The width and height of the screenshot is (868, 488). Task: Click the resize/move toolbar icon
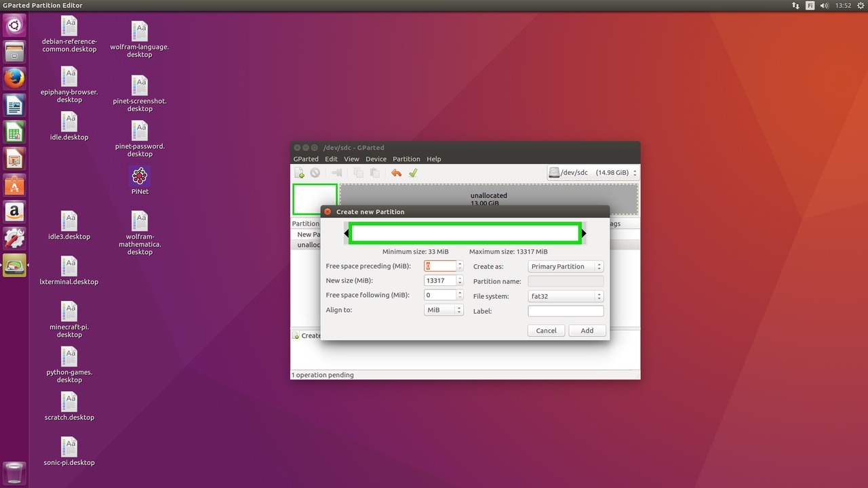tap(336, 173)
